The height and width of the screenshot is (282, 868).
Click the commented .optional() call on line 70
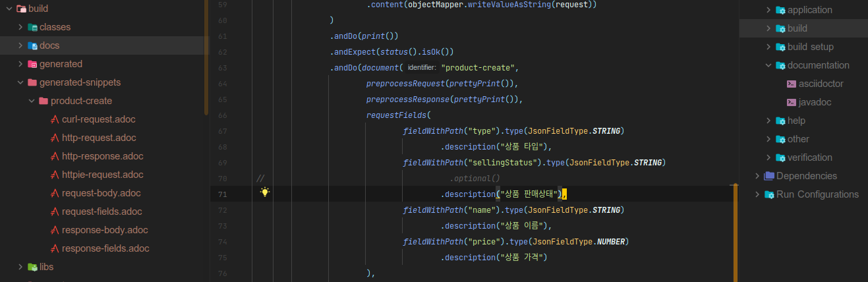coord(475,178)
